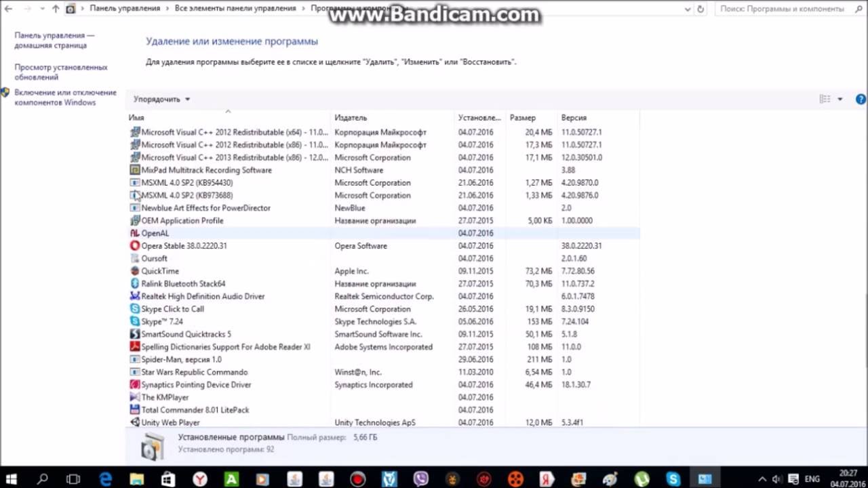The width and height of the screenshot is (868, 488).
Task: Select Oursoft program entry
Action: [382, 258]
